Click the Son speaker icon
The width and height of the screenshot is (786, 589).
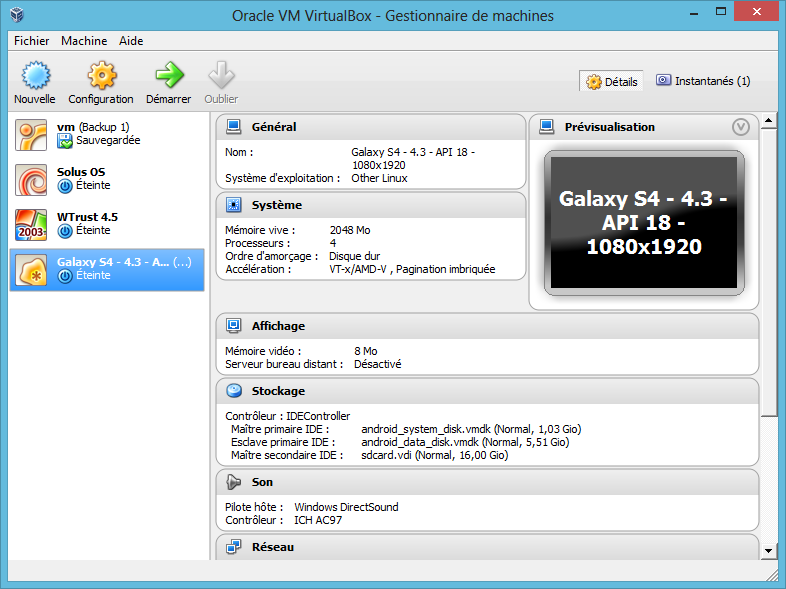tap(233, 482)
